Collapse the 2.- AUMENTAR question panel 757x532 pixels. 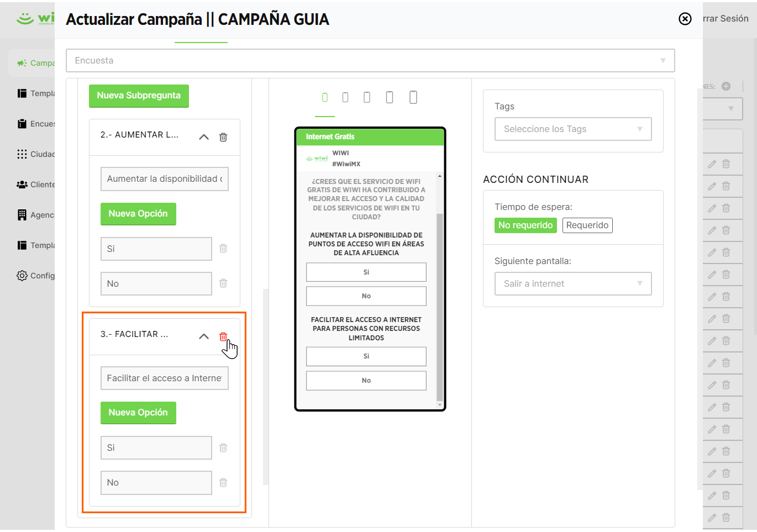[204, 137]
